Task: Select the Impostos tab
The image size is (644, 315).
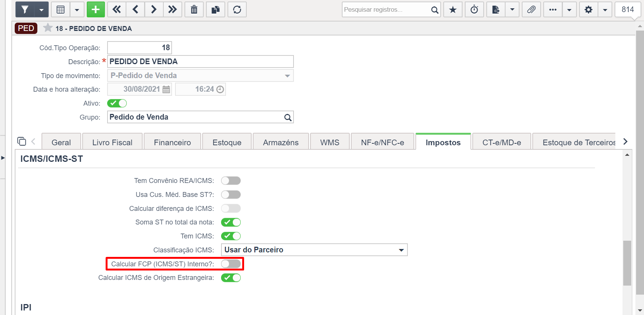Action: [x=443, y=142]
